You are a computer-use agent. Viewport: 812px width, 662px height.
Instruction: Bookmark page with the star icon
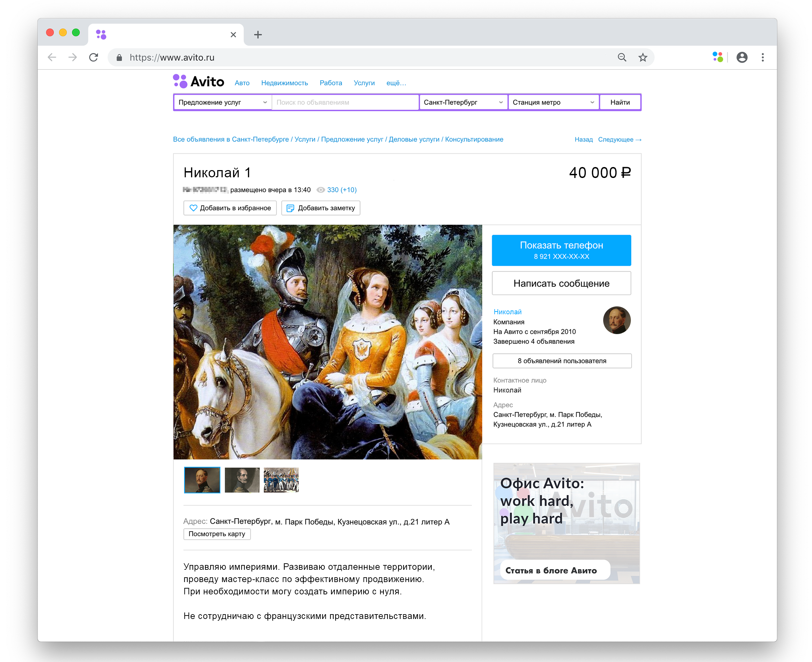pos(642,58)
